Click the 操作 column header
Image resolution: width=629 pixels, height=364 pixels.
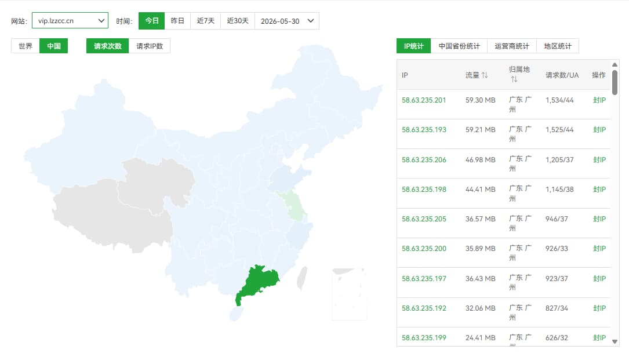pyautogui.click(x=598, y=75)
